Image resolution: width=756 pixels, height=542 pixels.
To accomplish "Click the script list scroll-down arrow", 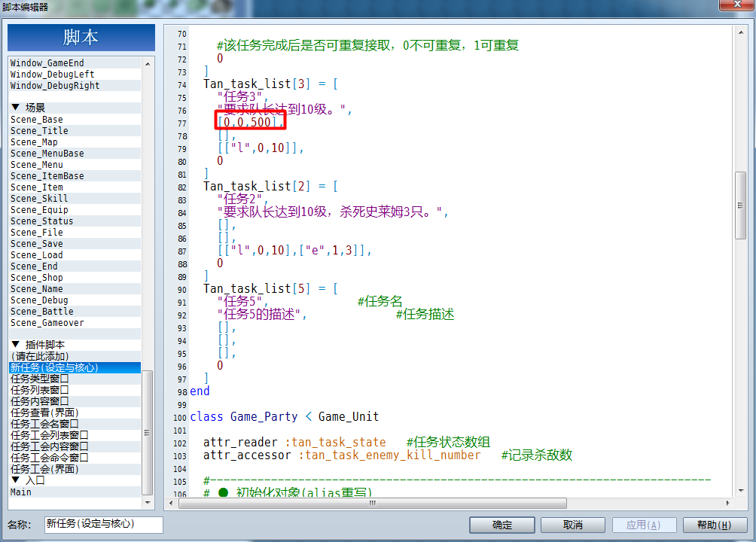I will 148,503.
